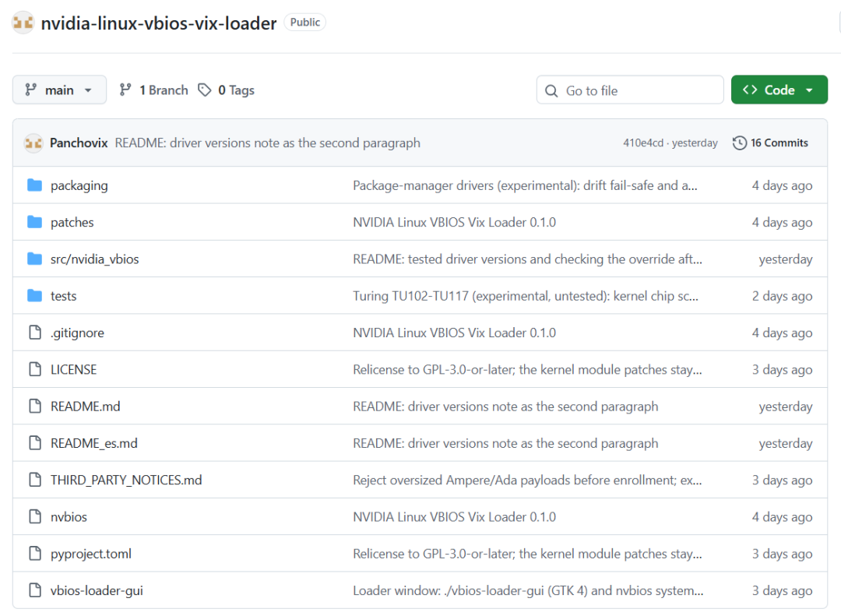Screen dimensions: 841x616
Task: Click the .gitignore file icon
Action: pyautogui.click(x=35, y=333)
